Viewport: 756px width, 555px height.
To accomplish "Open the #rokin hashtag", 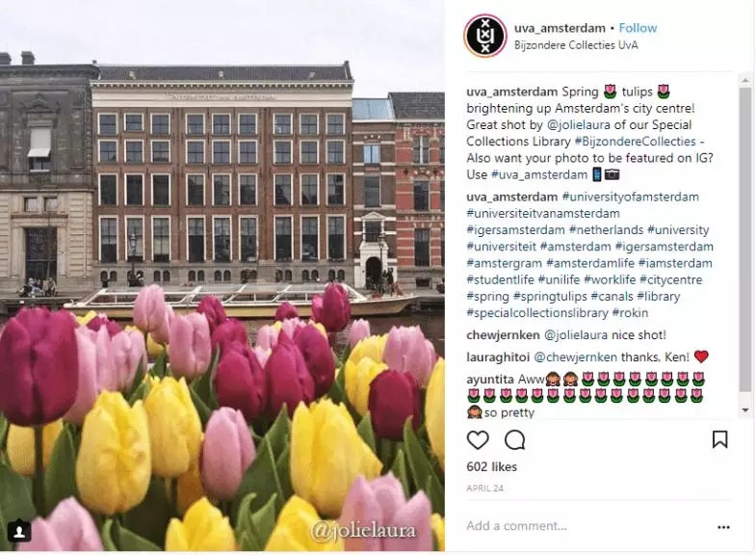I will [630, 313].
